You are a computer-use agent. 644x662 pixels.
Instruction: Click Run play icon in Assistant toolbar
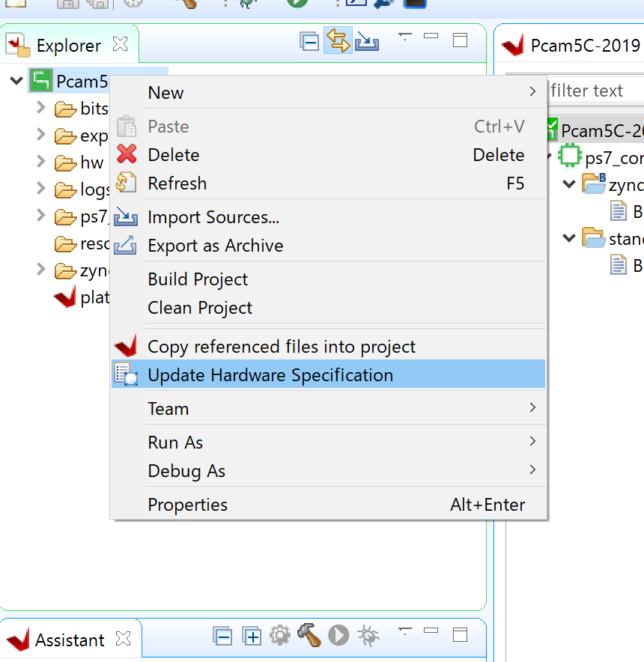pyautogui.click(x=338, y=635)
